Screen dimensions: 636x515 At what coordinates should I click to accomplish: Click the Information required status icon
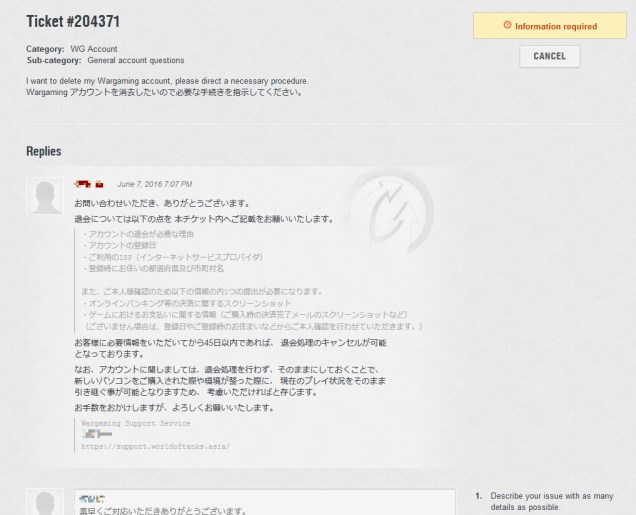point(508,26)
